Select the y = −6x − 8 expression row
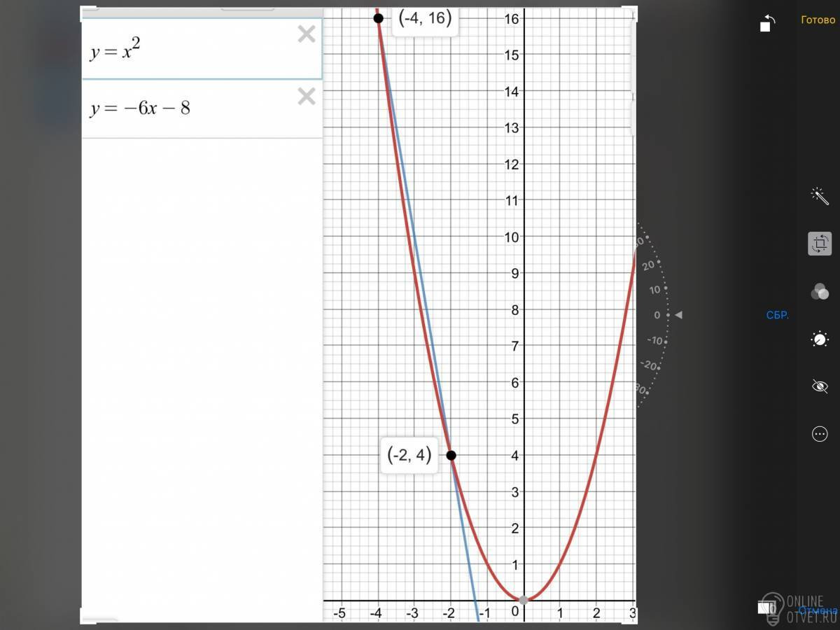Screen dimensions: 840x630 tap(202, 108)
